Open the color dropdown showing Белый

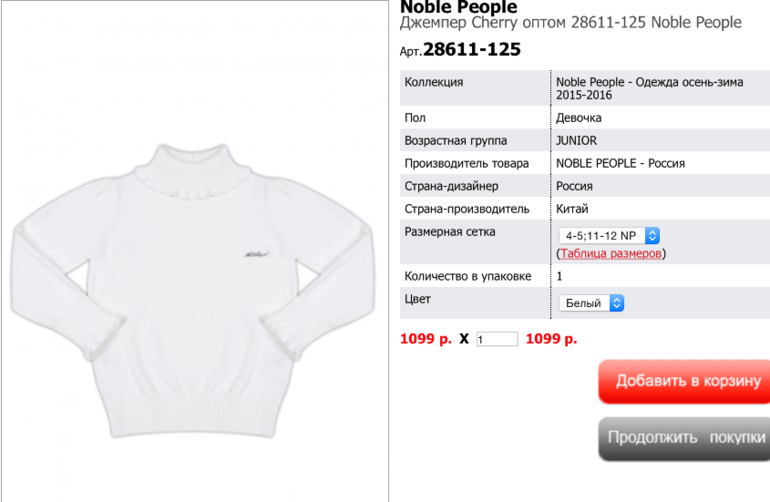tap(591, 303)
